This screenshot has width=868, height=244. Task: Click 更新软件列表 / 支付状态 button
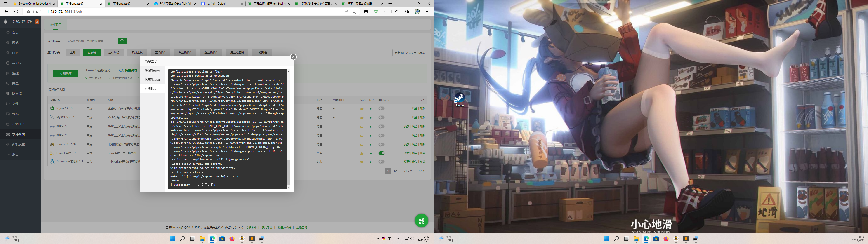coord(410,53)
